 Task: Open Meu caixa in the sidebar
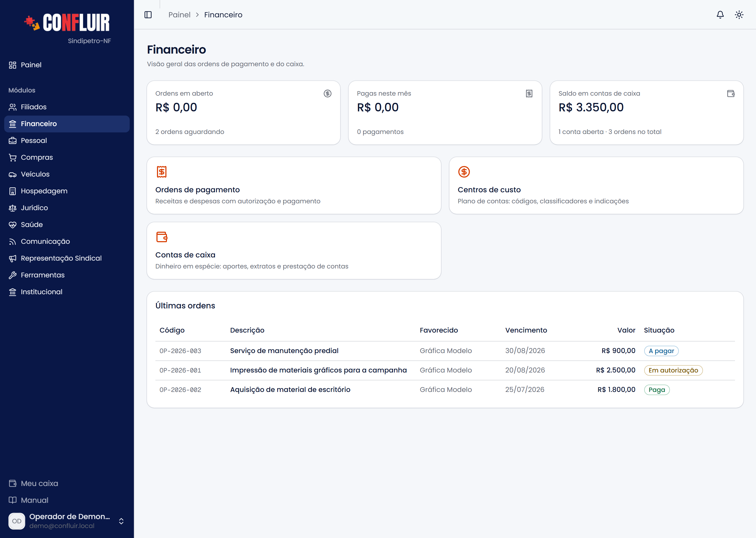coord(67,483)
